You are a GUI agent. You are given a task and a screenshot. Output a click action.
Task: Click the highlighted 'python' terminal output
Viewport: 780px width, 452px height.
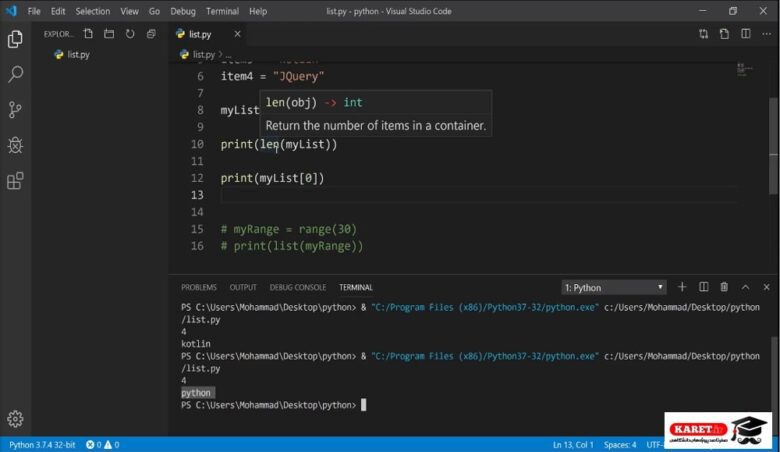(x=197, y=392)
